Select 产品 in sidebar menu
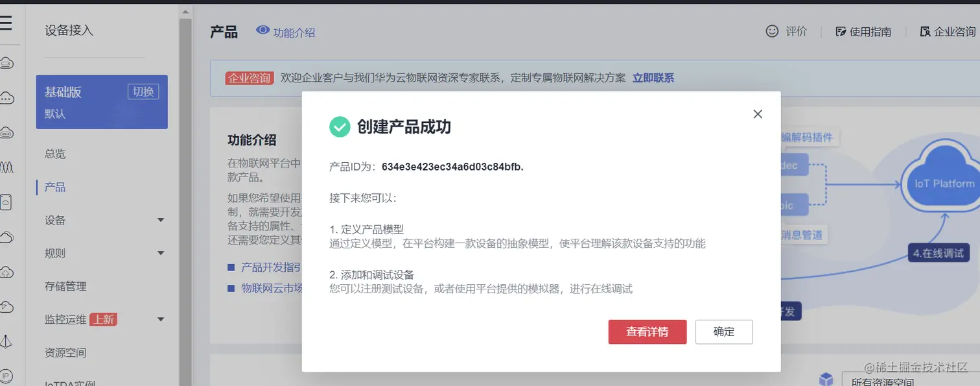The height and width of the screenshot is (386, 980). point(55,187)
